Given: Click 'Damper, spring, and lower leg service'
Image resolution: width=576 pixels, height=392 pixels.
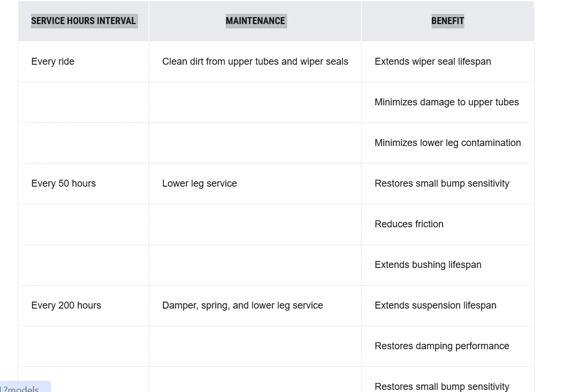Looking at the screenshot, I should tap(242, 305).
